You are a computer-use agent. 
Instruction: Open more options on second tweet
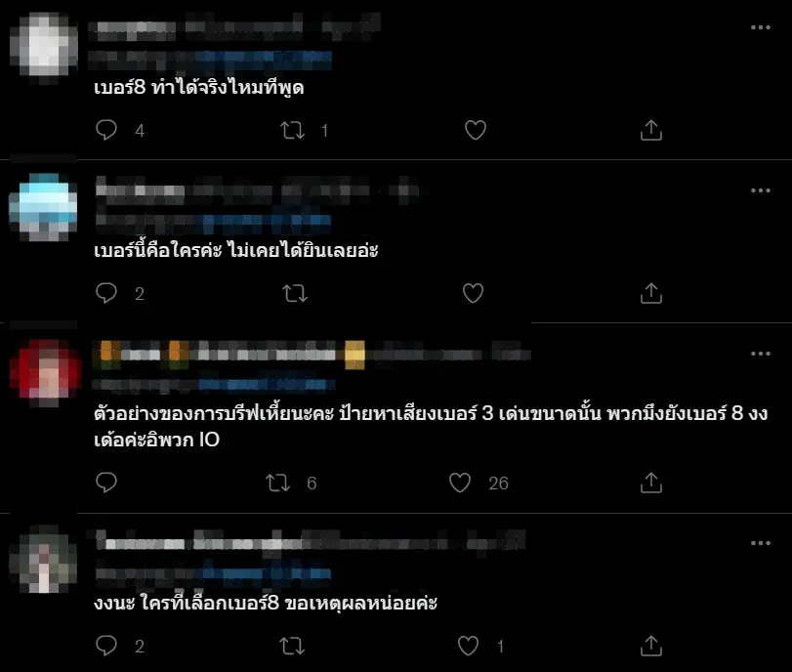(x=760, y=190)
